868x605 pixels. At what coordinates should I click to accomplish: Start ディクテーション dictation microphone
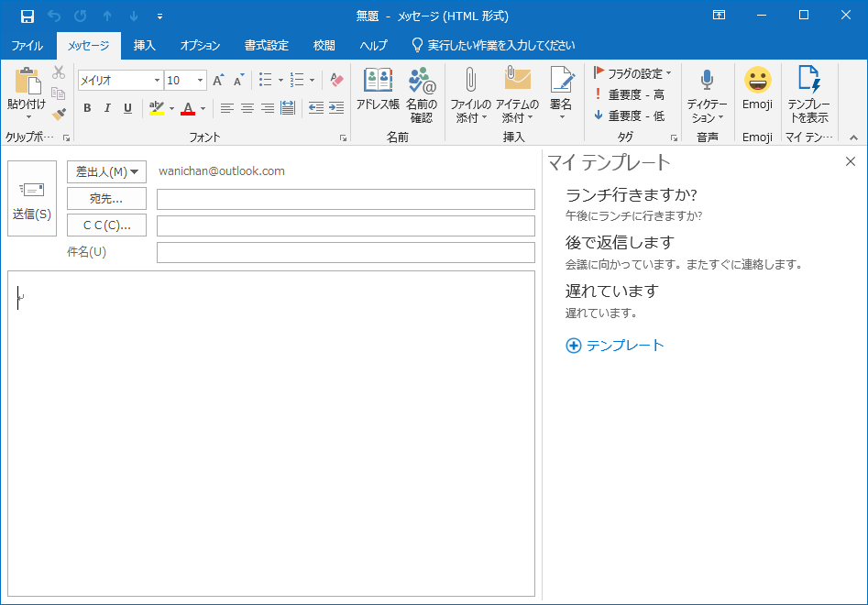(x=707, y=95)
